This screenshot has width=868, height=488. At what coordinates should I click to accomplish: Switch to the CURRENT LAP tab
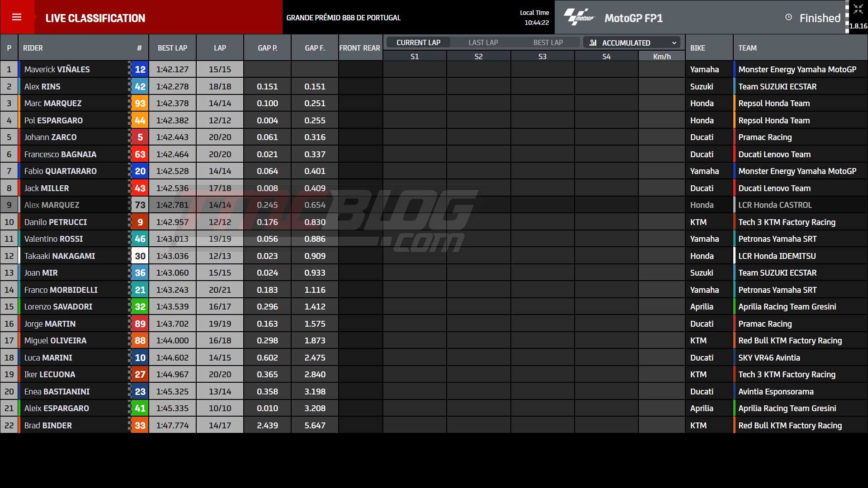click(x=418, y=42)
